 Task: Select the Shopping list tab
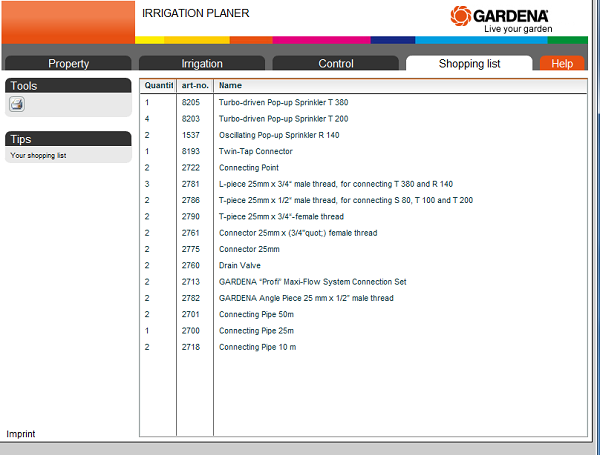click(469, 63)
